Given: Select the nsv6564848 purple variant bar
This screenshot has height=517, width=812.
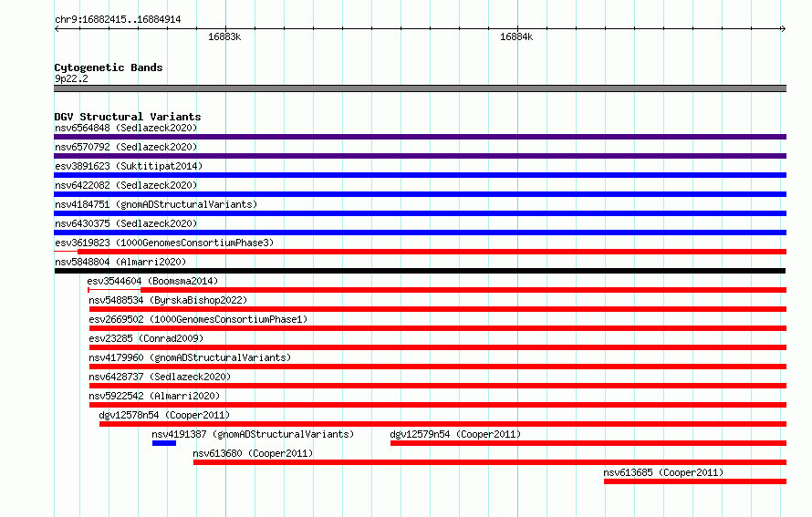Looking at the screenshot, I should coord(420,137).
